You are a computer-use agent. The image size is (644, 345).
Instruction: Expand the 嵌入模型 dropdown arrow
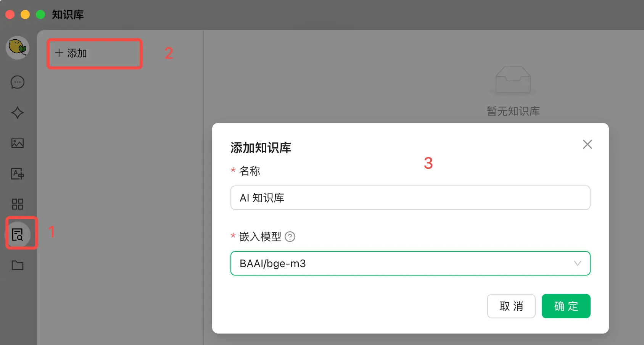[577, 263]
